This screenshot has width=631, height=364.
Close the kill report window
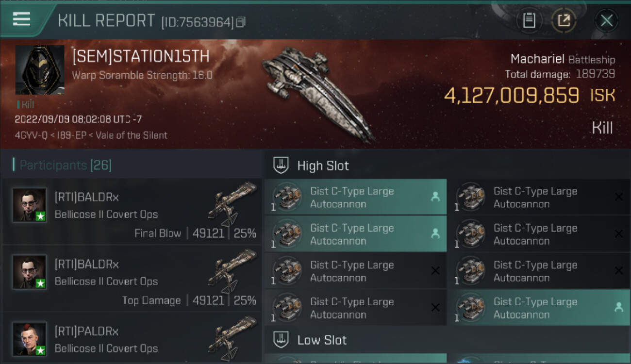click(x=606, y=20)
